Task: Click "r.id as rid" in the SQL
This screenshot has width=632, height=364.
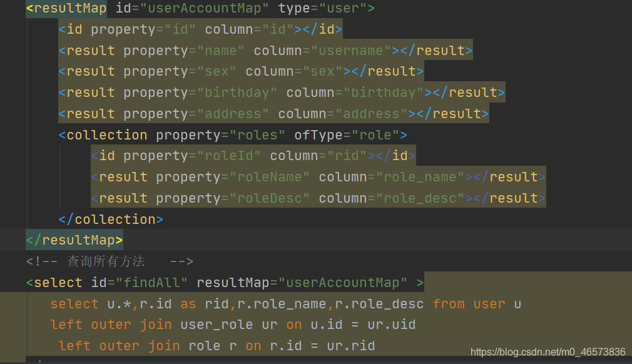Action: click(x=184, y=304)
